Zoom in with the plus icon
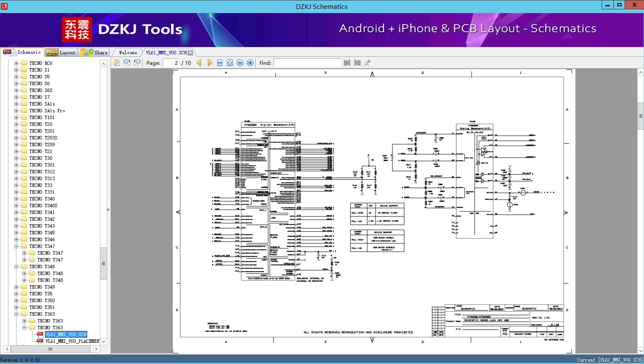644x364 pixels. [250, 63]
